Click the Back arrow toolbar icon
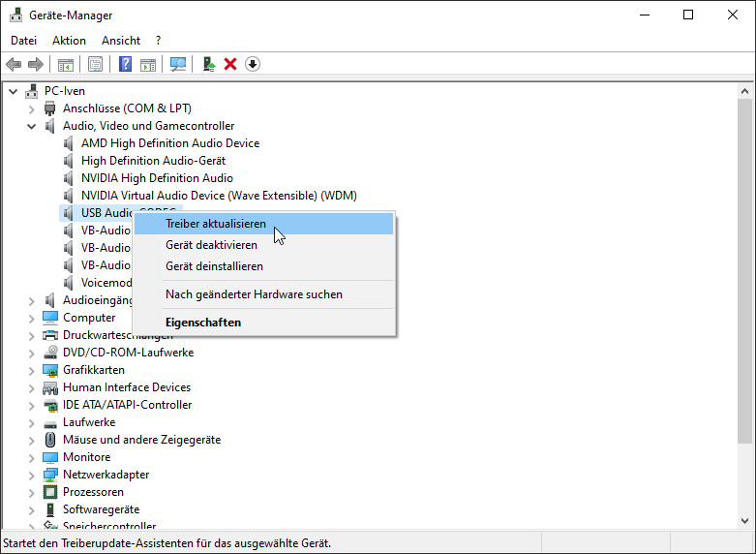This screenshot has width=756, height=554. [x=14, y=64]
